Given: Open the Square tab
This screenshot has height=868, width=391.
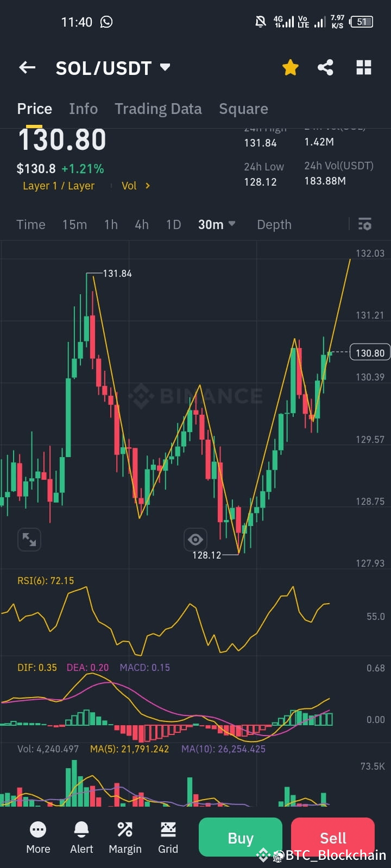Looking at the screenshot, I should 243,109.
